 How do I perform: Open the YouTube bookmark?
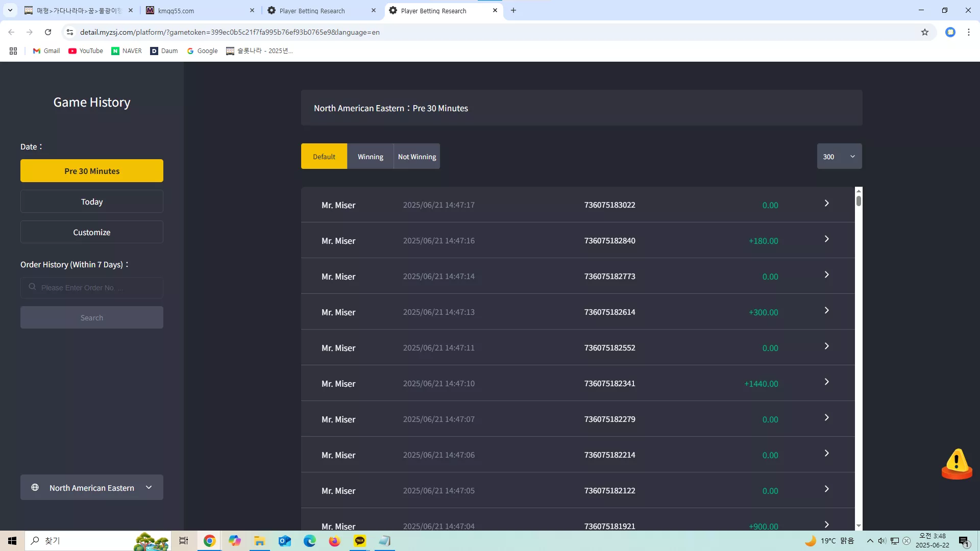pyautogui.click(x=86, y=51)
